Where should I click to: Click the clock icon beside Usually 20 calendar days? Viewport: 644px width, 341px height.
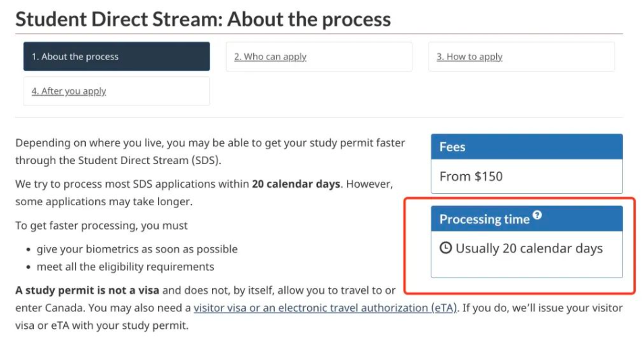click(x=446, y=248)
